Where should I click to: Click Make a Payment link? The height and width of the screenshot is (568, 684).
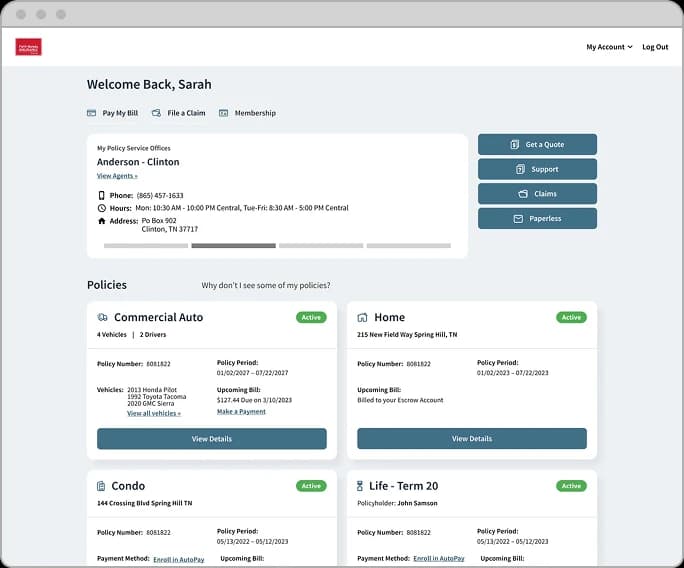coord(241,411)
